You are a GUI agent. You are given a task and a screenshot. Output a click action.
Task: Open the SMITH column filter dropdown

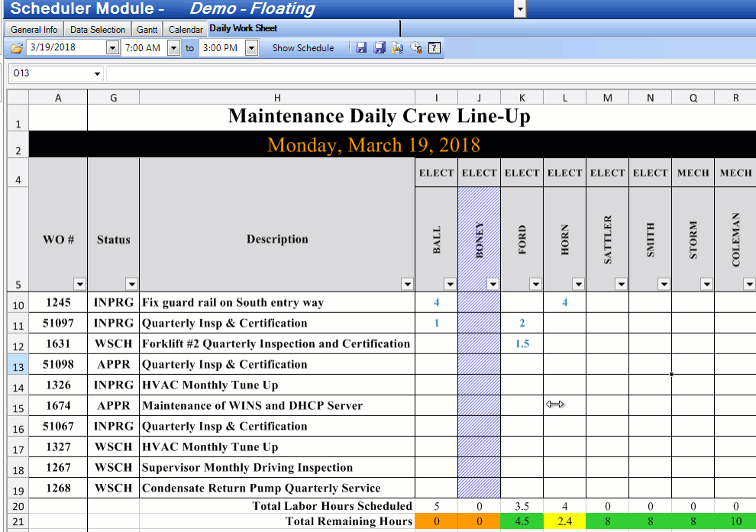pyautogui.click(x=664, y=284)
